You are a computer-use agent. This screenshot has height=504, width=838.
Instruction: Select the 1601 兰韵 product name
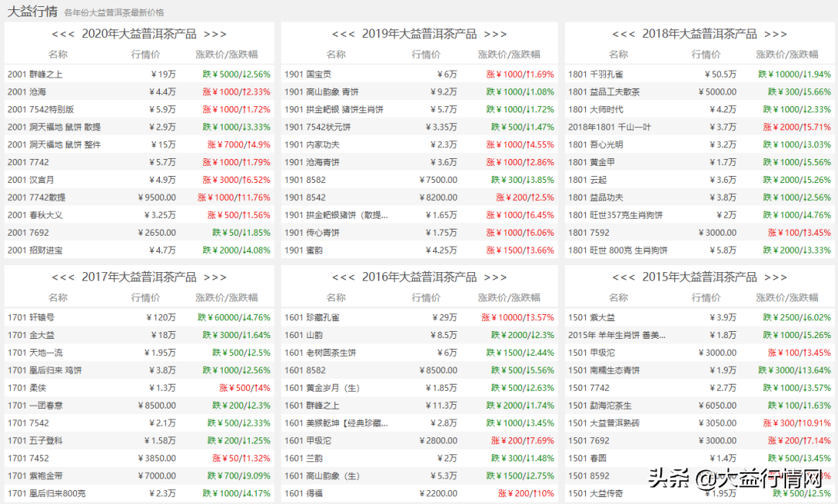click(303, 458)
